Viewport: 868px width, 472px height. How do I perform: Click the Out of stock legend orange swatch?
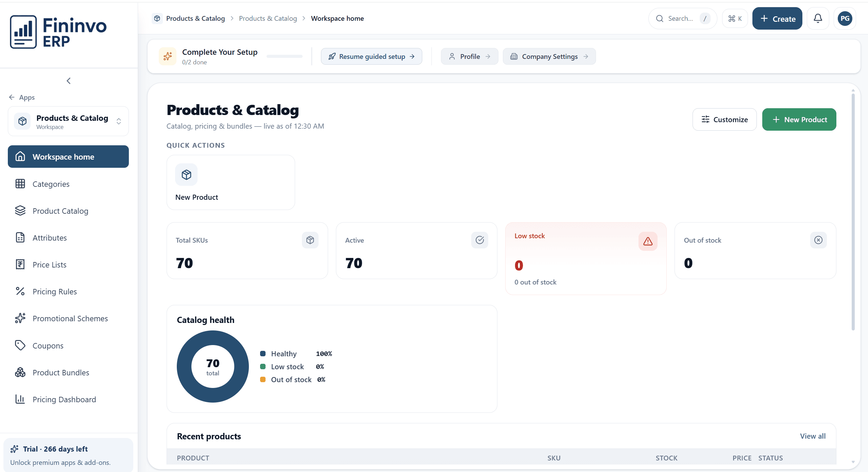(263, 379)
